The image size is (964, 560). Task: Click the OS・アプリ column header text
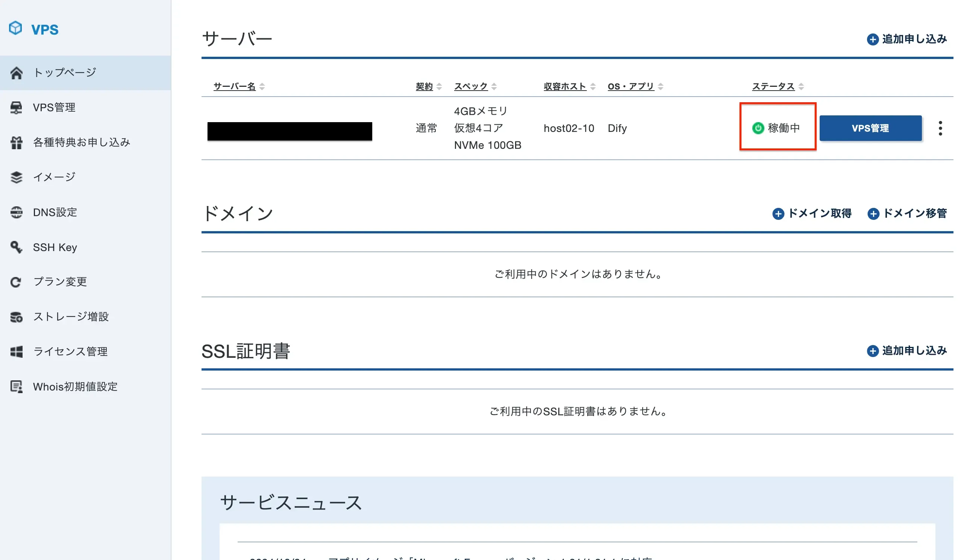click(x=631, y=86)
